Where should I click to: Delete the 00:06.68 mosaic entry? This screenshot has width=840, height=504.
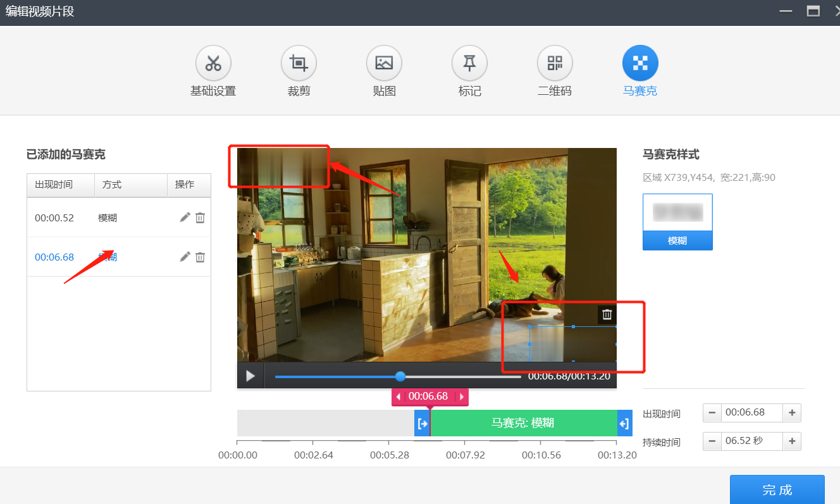tap(200, 257)
